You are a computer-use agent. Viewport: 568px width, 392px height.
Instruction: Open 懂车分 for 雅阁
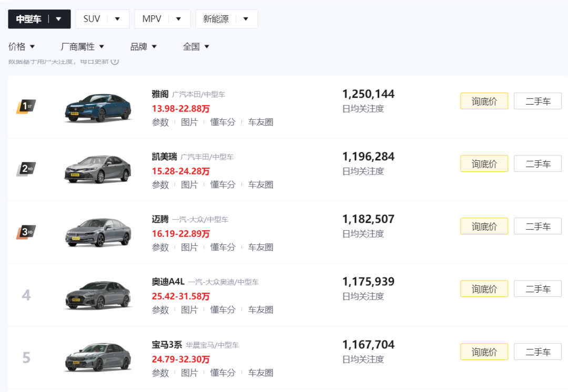click(x=223, y=122)
